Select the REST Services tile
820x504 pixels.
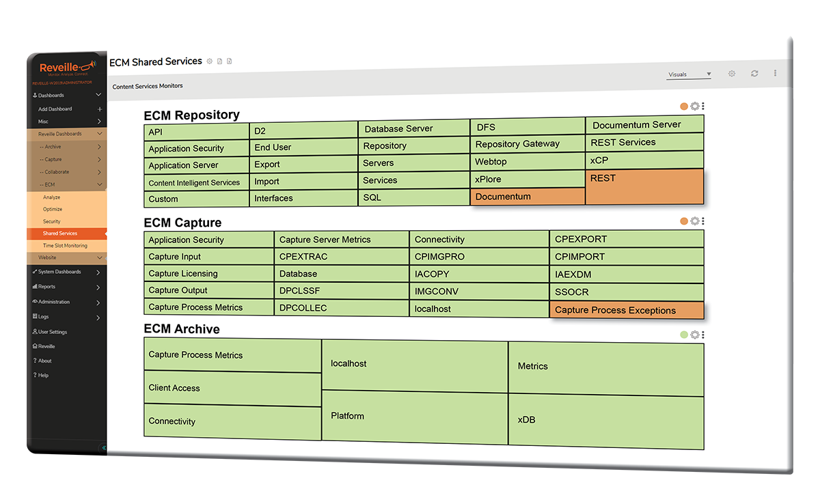644,143
